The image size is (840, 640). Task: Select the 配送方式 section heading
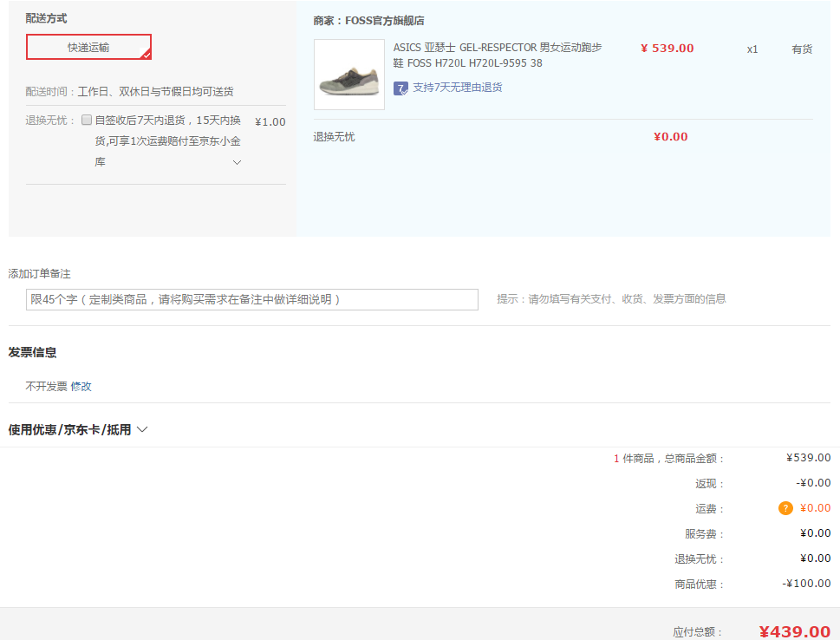click(46, 18)
